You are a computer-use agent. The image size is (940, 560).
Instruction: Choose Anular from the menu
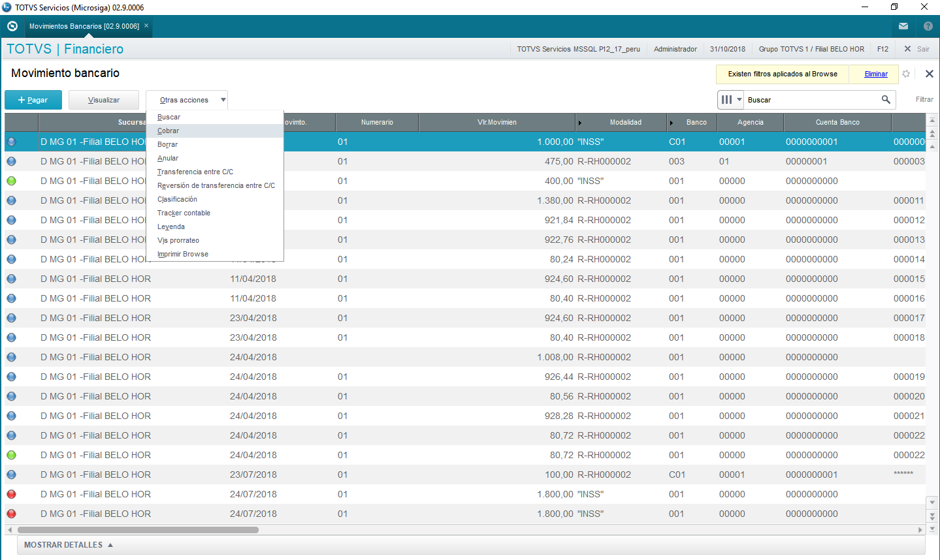click(x=215, y=158)
